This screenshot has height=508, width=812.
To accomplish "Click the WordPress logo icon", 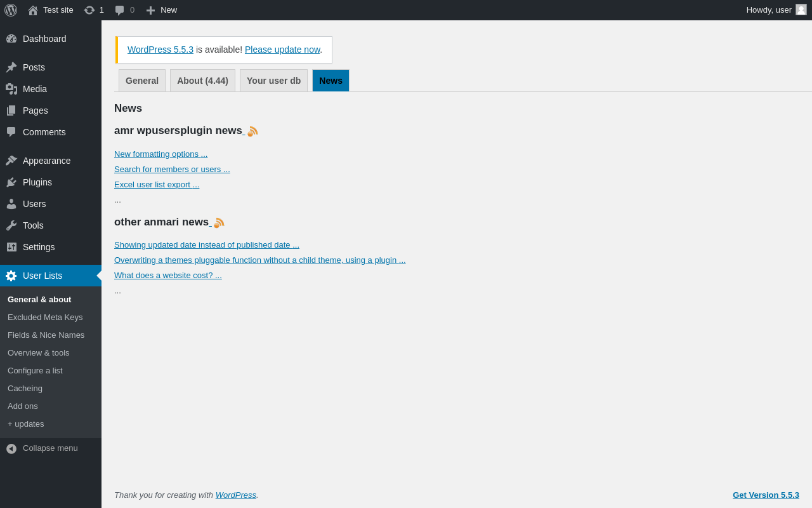I will [11, 10].
